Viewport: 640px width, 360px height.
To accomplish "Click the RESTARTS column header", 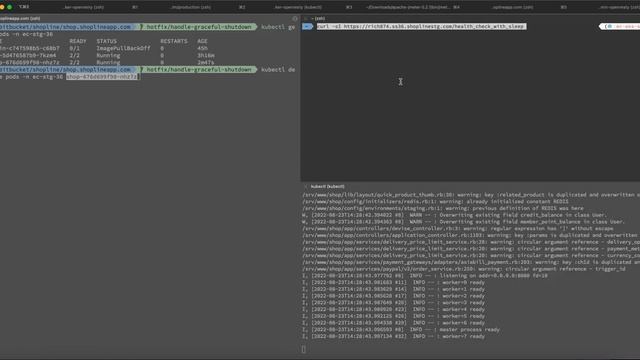I will (174, 41).
